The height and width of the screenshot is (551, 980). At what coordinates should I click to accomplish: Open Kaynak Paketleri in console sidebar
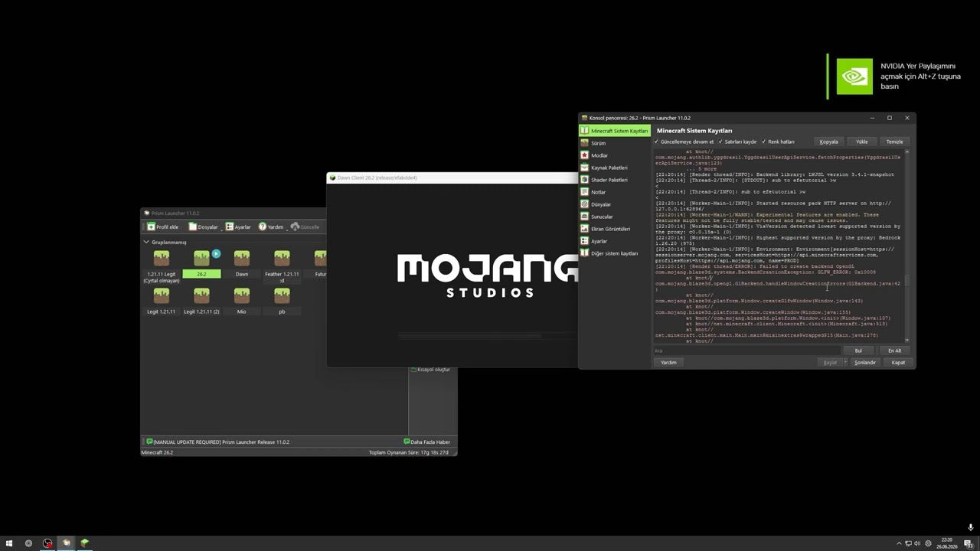coord(614,168)
